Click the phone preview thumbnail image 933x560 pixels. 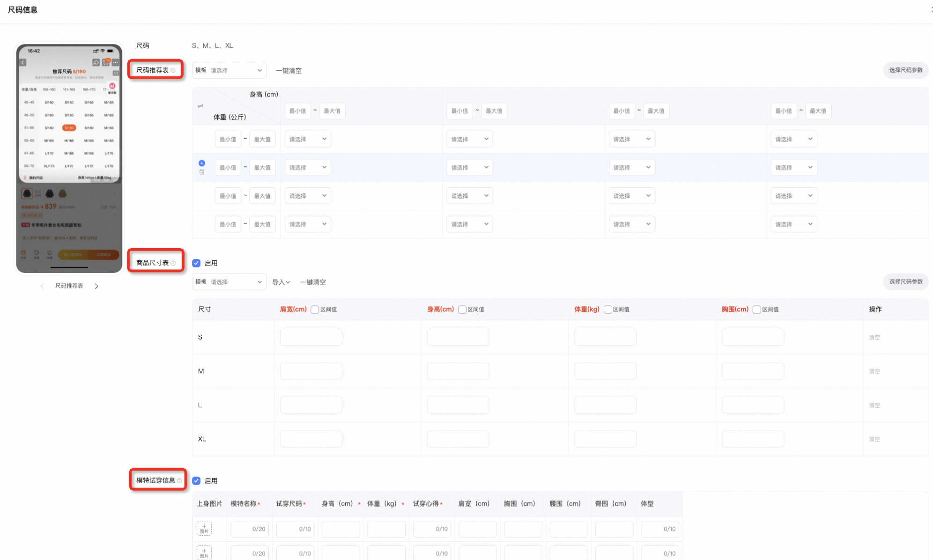(x=69, y=158)
